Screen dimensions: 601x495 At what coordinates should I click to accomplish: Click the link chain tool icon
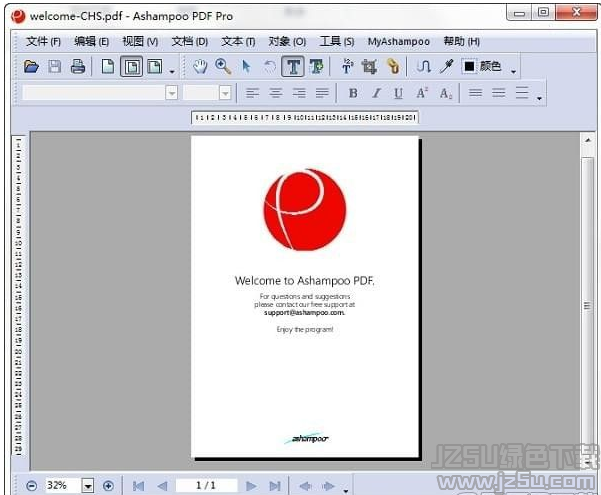tap(393, 66)
